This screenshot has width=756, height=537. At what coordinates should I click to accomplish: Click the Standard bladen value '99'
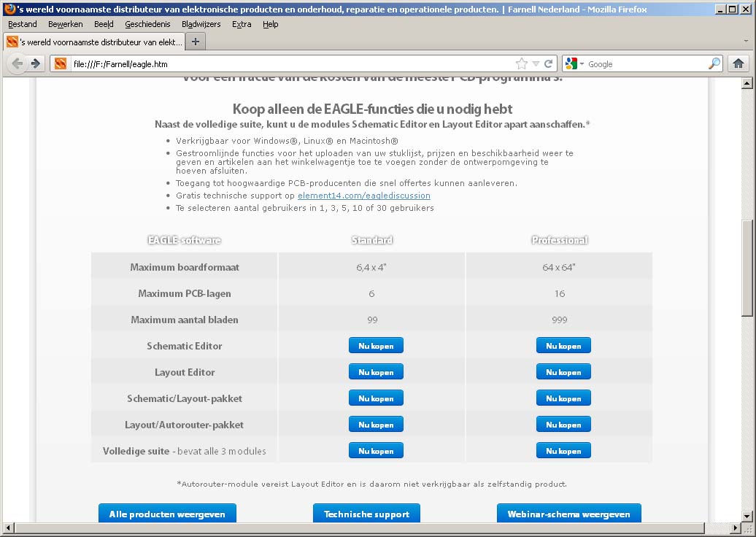372,320
